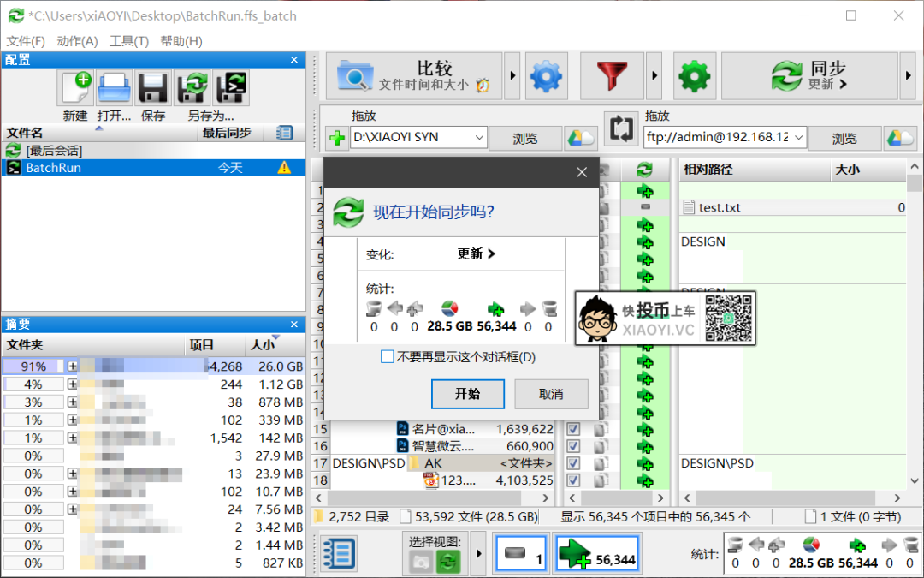Open the 文件(F) menu
Screen dimensions: 924x578
click(x=26, y=41)
